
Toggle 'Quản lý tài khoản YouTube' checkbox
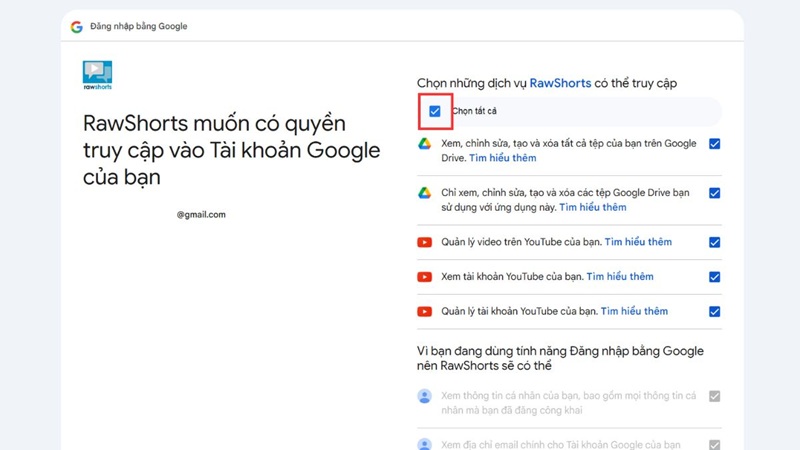[x=714, y=312]
